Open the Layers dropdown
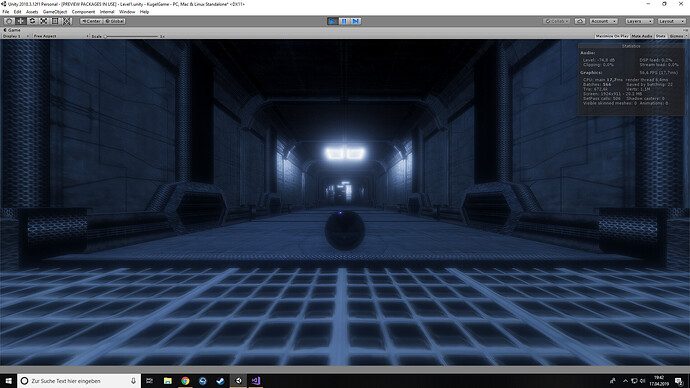Viewport: 690px width, 388px height. pyautogui.click(x=639, y=21)
